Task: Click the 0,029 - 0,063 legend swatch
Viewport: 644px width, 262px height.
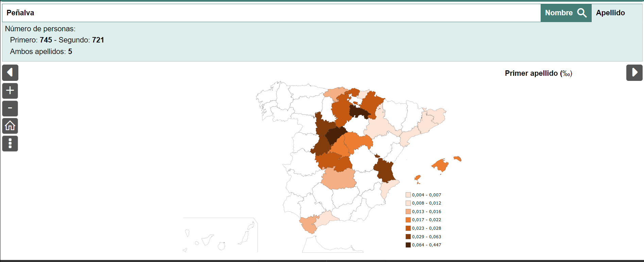Action: [408, 237]
